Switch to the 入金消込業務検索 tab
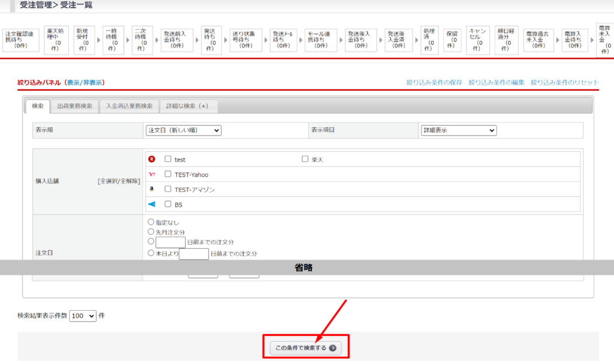 coord(129,106)
